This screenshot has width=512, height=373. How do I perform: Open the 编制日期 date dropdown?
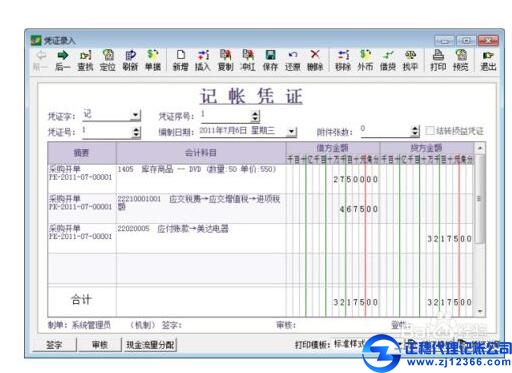[292, 132]
